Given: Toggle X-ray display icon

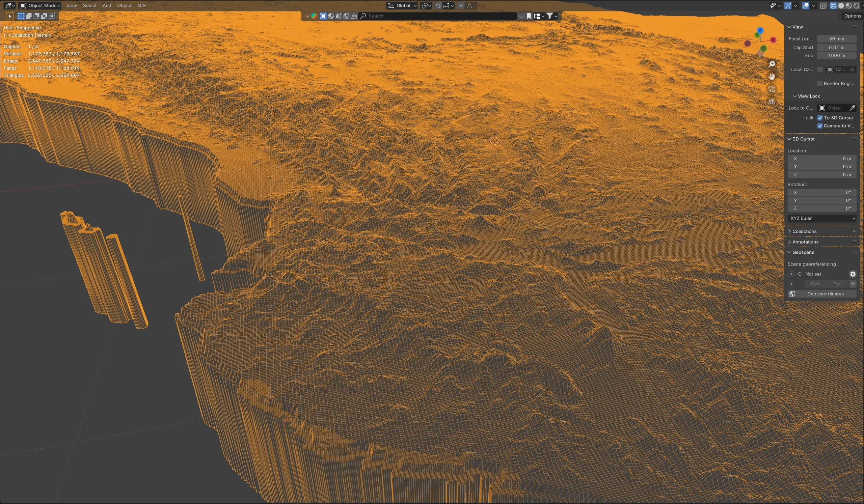Looking at the screenshot, I should (823, 5).
